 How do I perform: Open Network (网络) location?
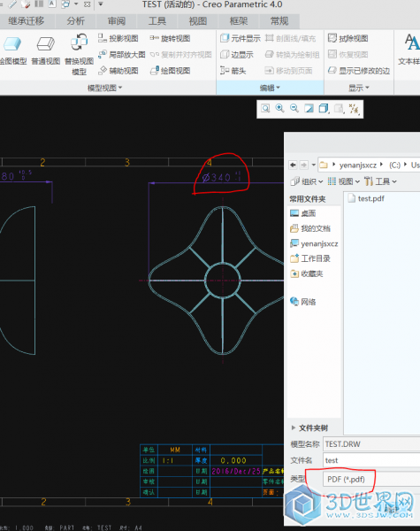click(x=303, y=302)
